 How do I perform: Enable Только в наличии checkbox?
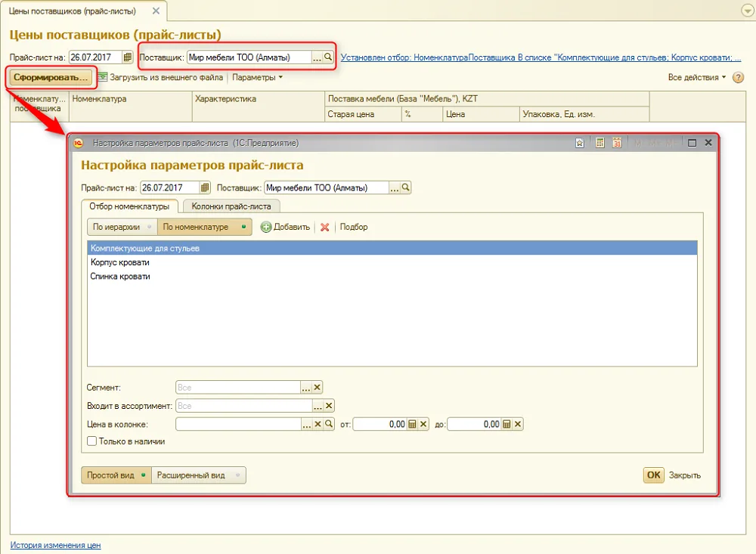pos(91,441)
